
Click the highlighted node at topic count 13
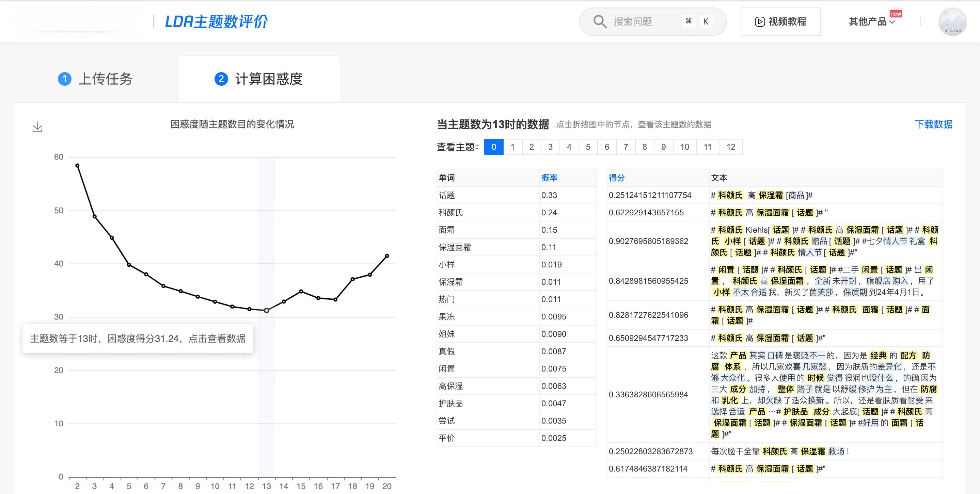tap(267, 311)
